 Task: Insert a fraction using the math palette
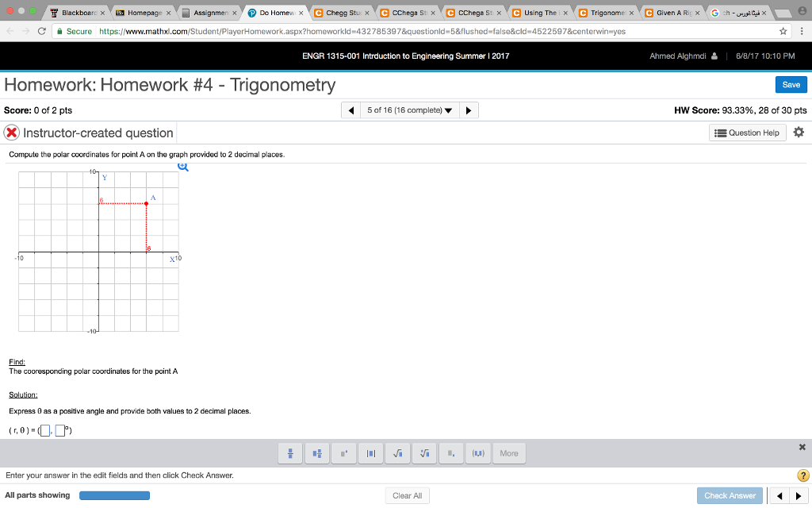[290, 453]
